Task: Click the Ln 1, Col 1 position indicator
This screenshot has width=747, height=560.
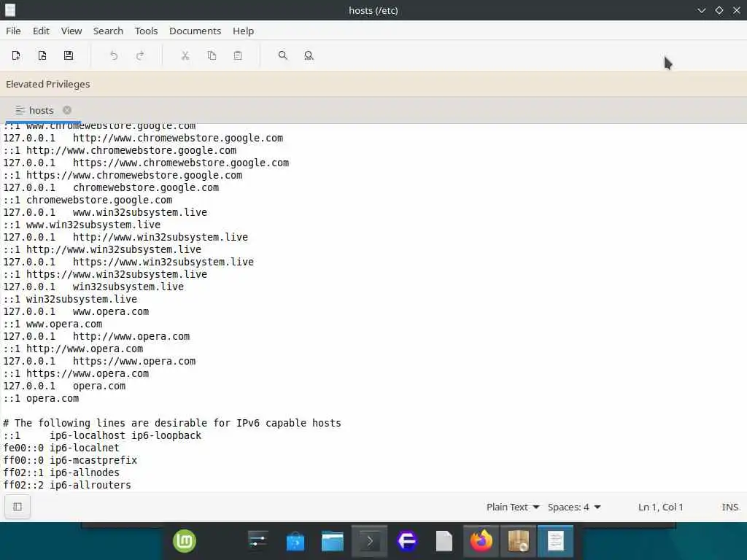Action: point(660,507)
